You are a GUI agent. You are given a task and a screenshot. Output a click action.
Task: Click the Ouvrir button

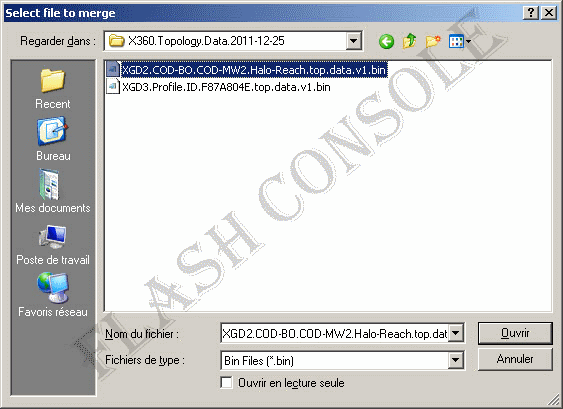(515, 333)
